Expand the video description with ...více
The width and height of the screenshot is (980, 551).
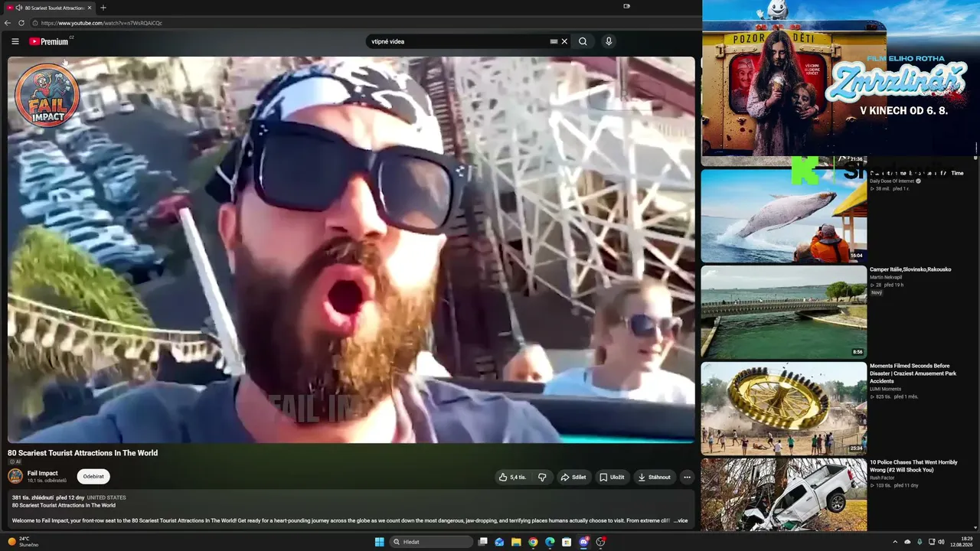pyautogui.click(x=680, y=520)
